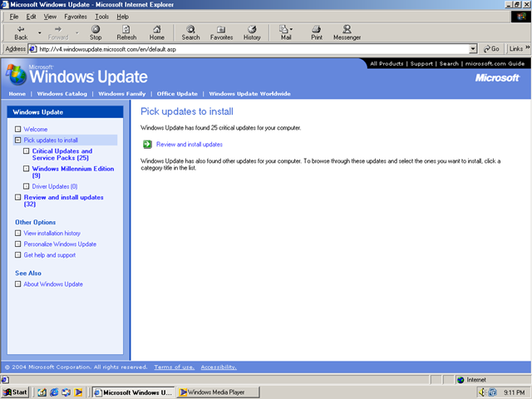
Task: Click Review and install updates main link
Action: pyautogui.click(x=190, y=145)
